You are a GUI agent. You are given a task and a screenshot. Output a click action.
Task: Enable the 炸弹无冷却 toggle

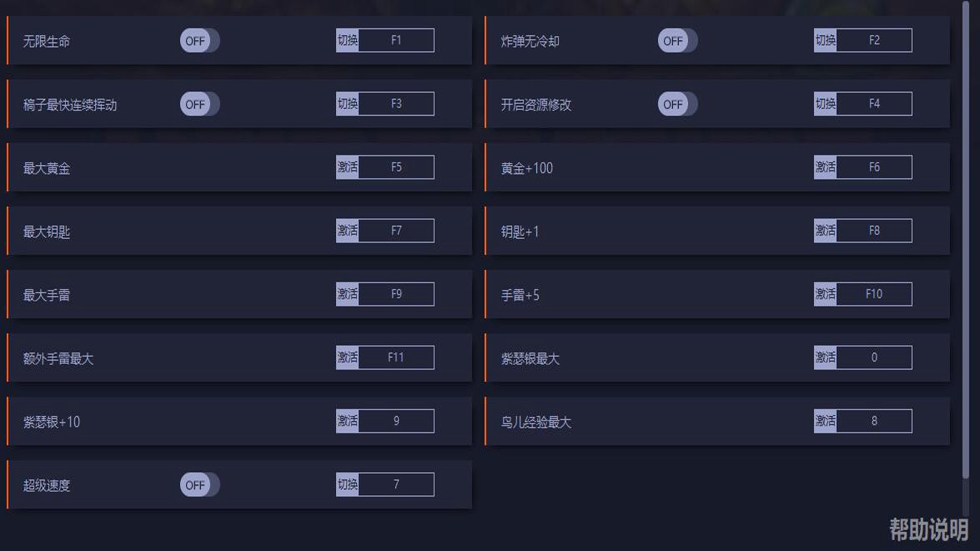point(677,41)
